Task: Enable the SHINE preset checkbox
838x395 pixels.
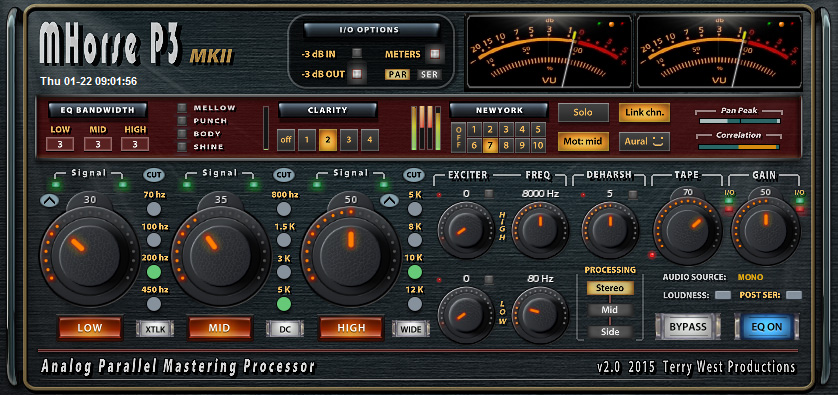Action: [x=182, y=146]
